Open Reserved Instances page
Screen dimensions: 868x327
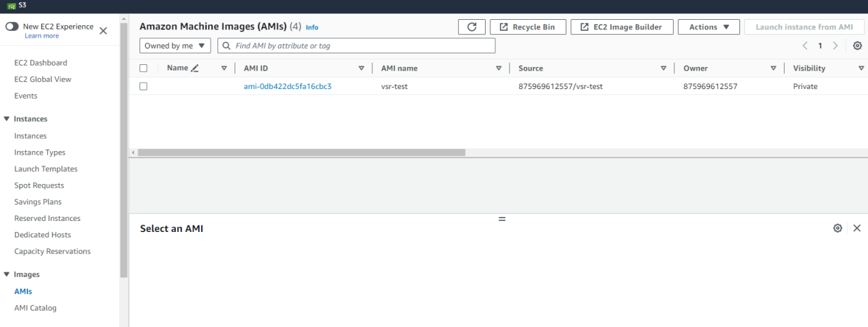[47, 218]
